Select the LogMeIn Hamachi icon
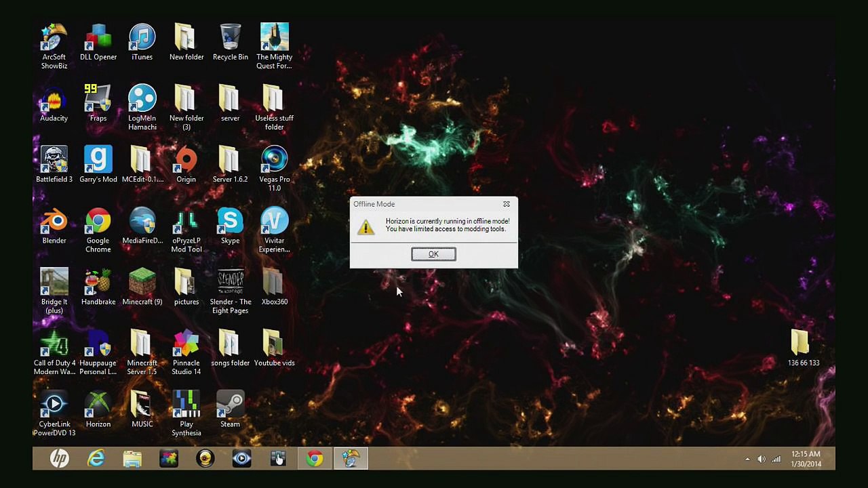 [142, 107]
